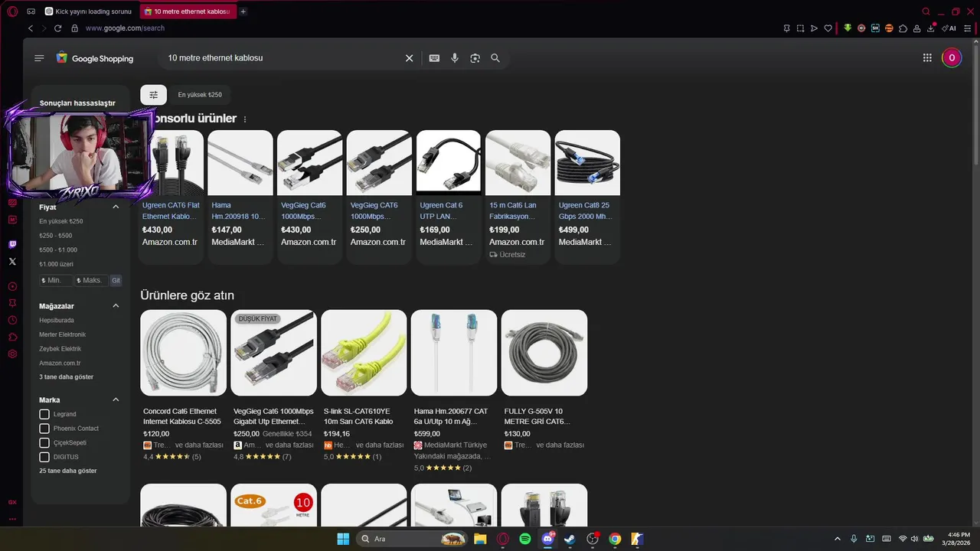The height and width of the screenshot is (551, 980).
Task: Open Concord Cat6 Ethernet cable product
Action: coord(184,386)
